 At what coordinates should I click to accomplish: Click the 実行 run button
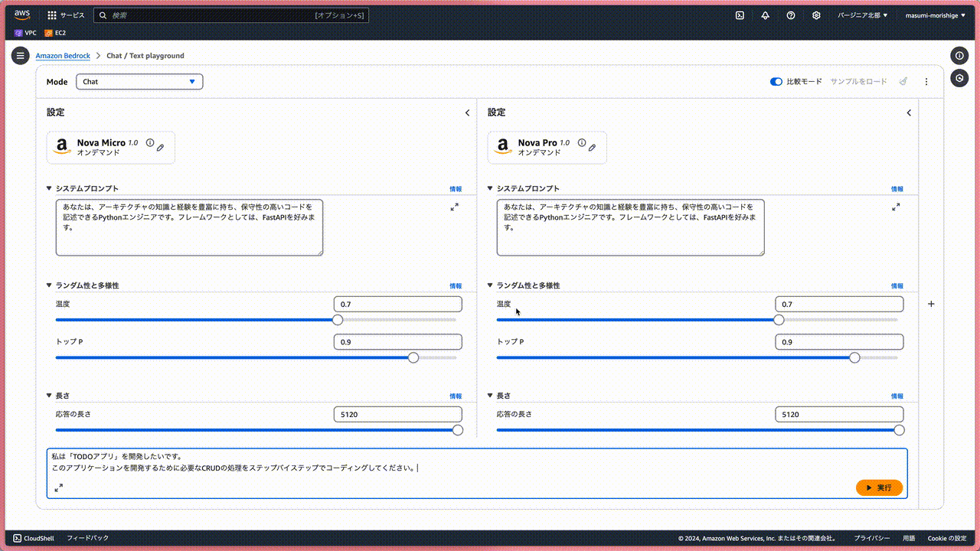coord(879,487)
